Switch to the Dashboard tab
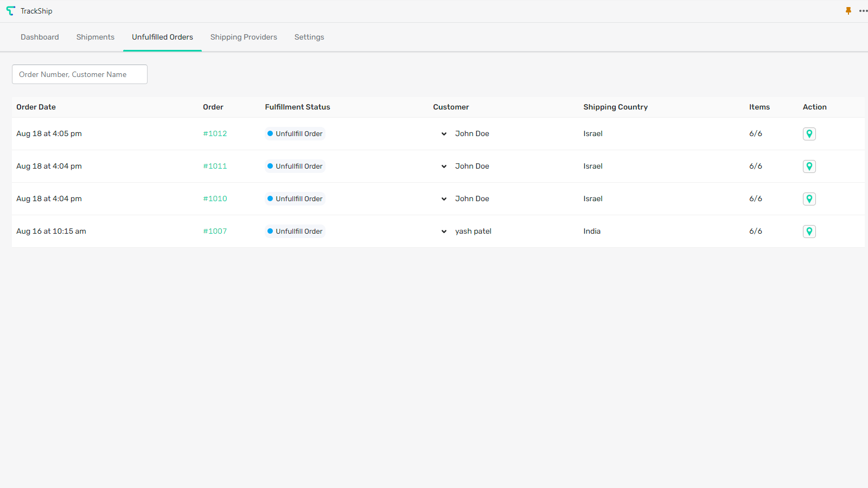Image resolution: width=868 pixels, height=488 pixels. (40, 37)
